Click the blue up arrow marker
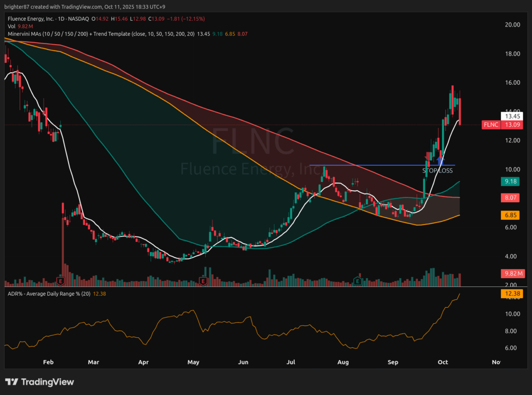 [x=441, y=160]
